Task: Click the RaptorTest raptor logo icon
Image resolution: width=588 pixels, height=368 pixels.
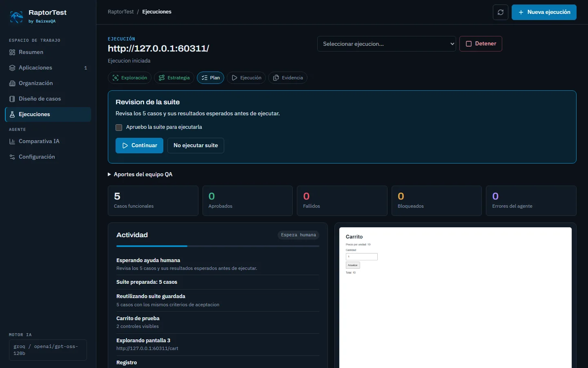Action: point(16,16)
